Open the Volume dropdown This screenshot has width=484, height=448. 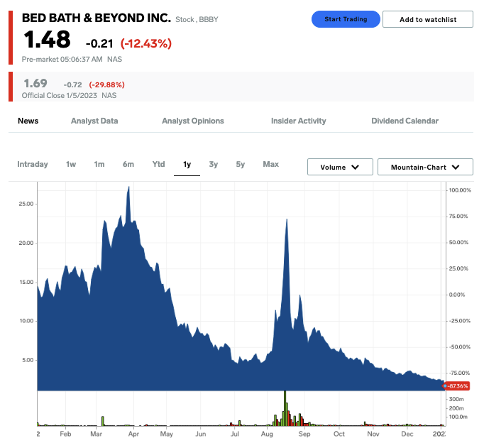coord(340,167)
